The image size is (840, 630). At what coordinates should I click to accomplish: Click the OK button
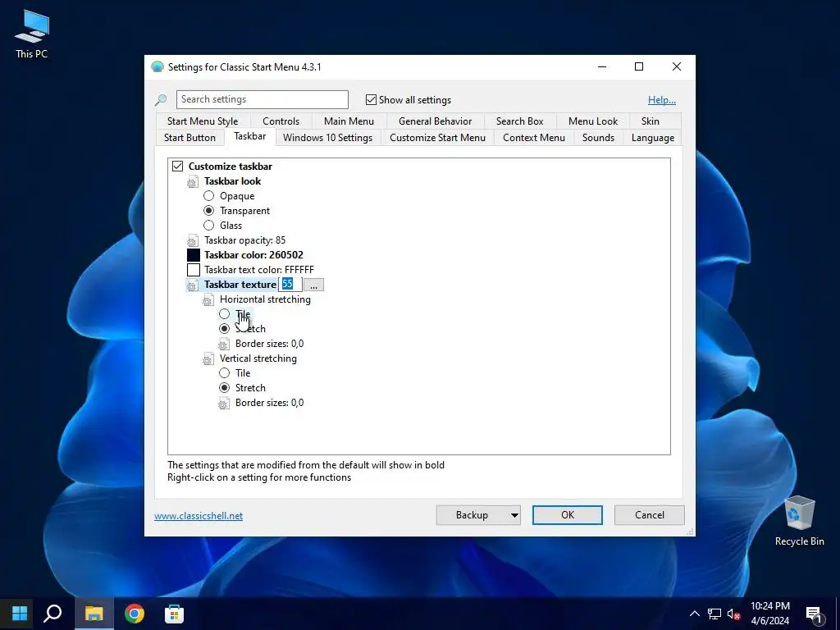(568, 515)
